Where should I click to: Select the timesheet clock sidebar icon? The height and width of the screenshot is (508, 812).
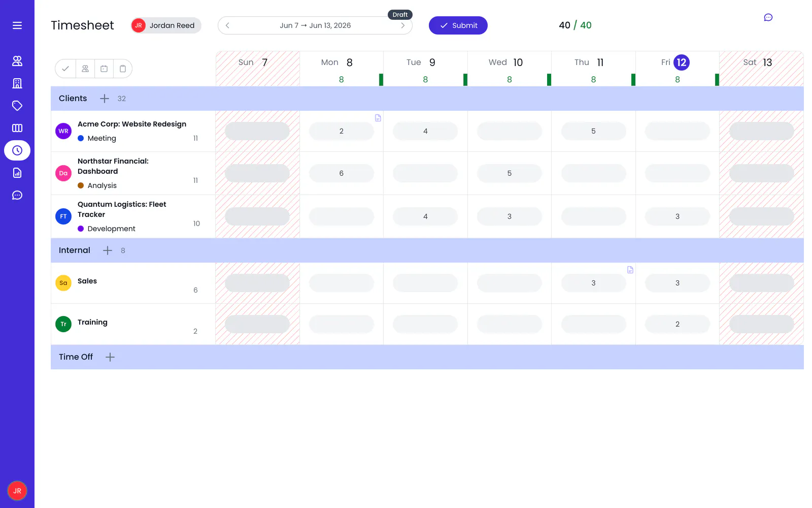tap(17, 150)
